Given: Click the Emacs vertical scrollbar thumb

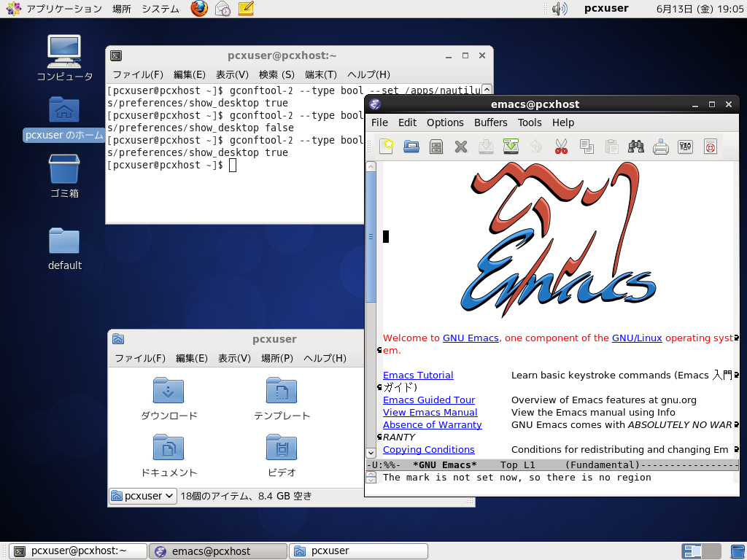Looking at the screenshot, I should point(371,237).
